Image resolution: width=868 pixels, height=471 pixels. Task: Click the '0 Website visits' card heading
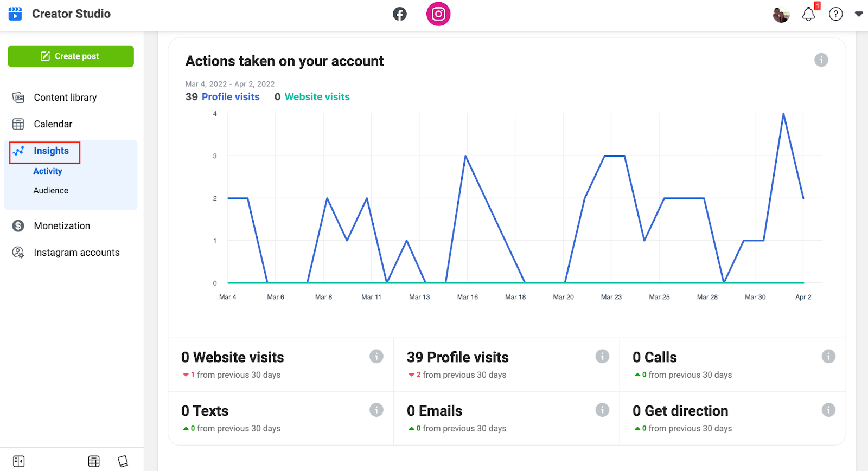[x=233, y=357]
